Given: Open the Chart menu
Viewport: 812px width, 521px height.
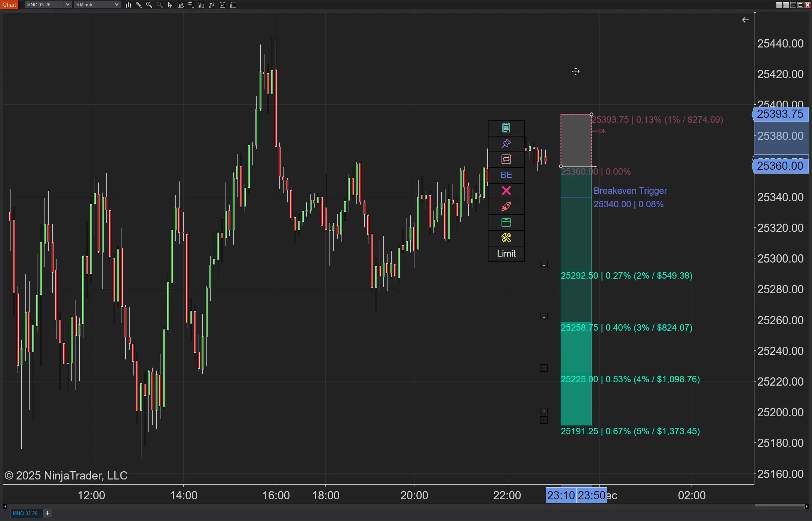Looking at the screenshot, I should (x=9, y=4).
